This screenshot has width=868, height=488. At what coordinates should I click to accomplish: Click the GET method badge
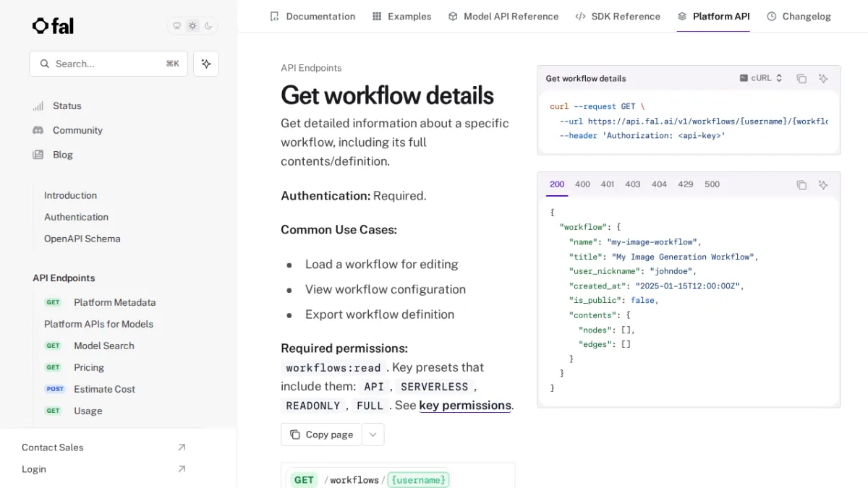[x=304, y=480]
